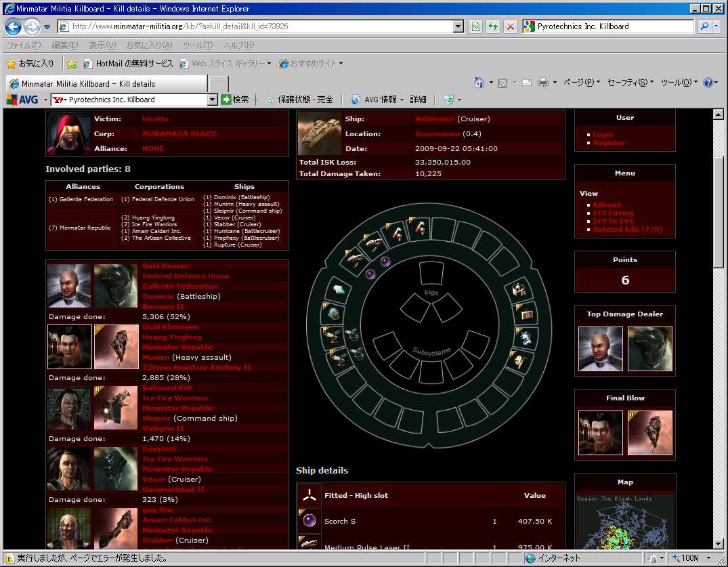728x567 pixels.
Task: Click the AVG logo in toolbar
Action: (22, 100)
